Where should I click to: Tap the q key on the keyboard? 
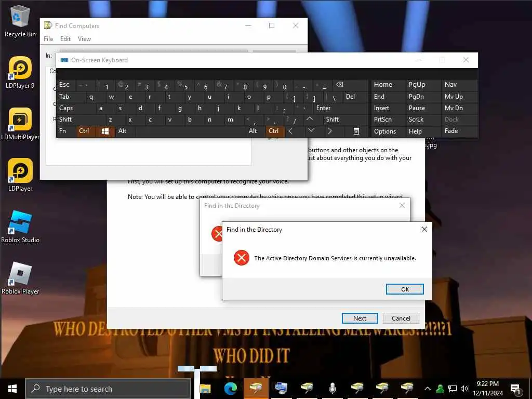(x=91, y=97)
